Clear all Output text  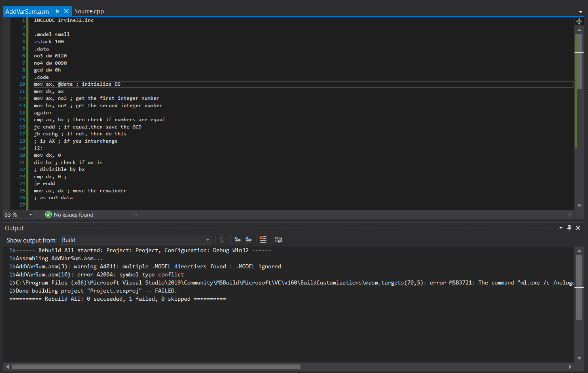263,240
